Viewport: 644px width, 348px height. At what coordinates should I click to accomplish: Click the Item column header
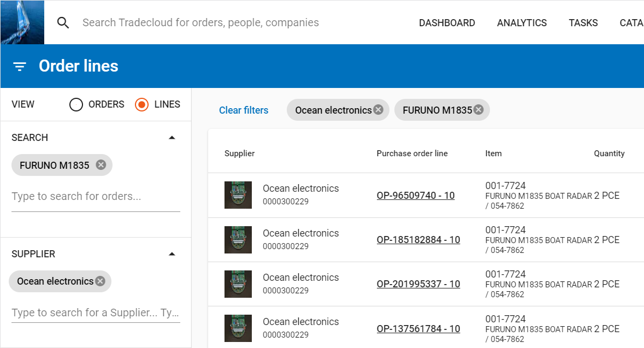[493, 154]
